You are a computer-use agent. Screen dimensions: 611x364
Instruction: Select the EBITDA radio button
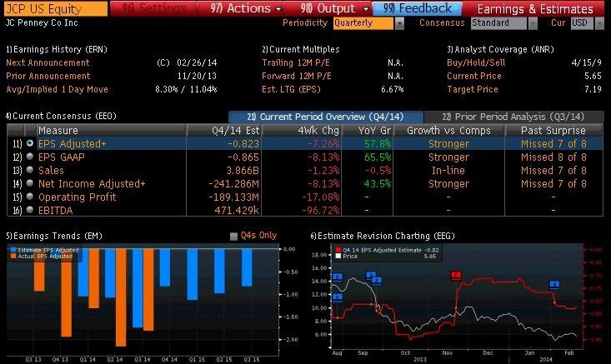[x=30, y=210]
